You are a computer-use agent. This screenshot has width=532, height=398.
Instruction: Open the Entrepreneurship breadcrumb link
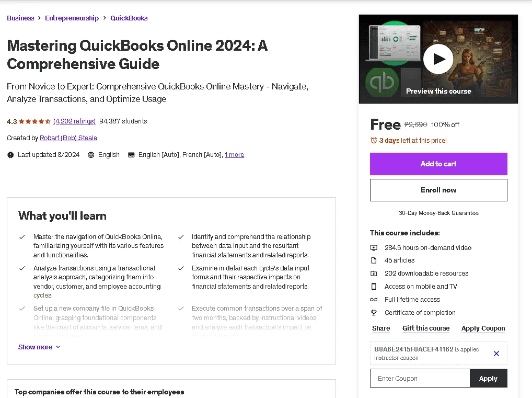pos(72,18)
